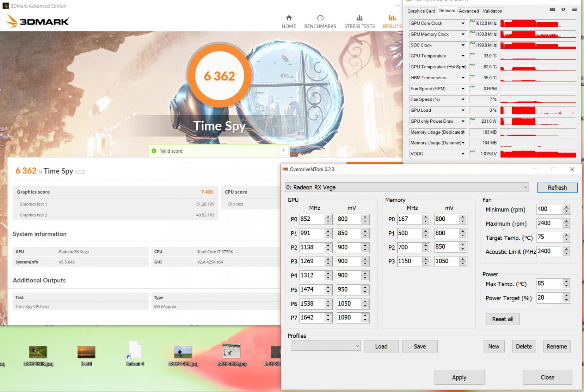Open the Profiles dropdown in OverdriveNTool
The height and width of the screenshot is (392, 584).
(325, 346)
